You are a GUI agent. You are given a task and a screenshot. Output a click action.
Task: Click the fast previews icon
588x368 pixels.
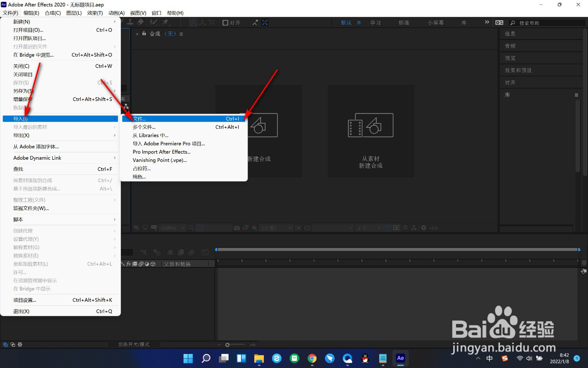(x=396, y=228)
